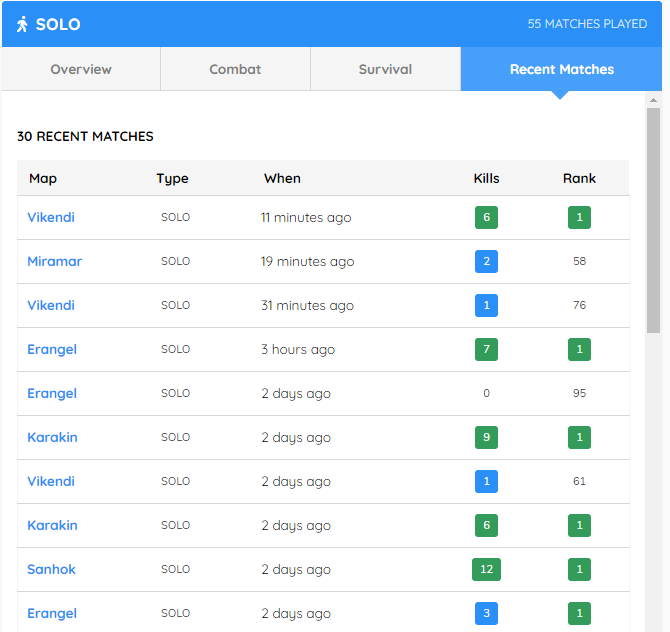Click the '11 minutes ago' cell

click(x=306, y=218)
